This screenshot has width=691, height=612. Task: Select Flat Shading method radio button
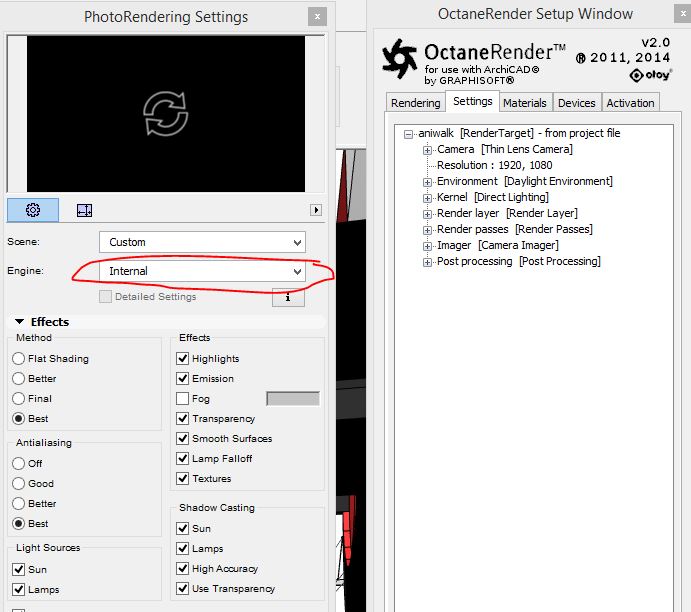pos(19,359)
